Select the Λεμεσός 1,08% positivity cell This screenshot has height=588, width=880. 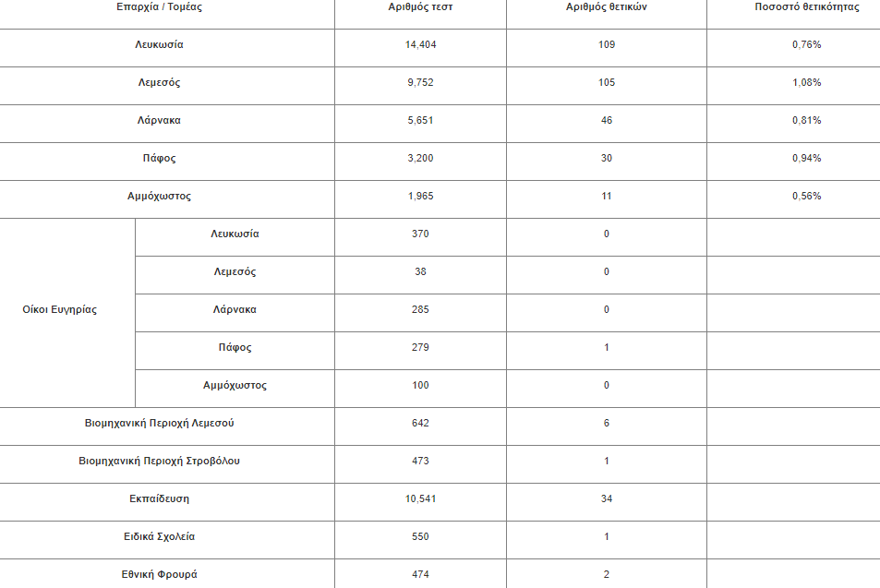point(806,82)
